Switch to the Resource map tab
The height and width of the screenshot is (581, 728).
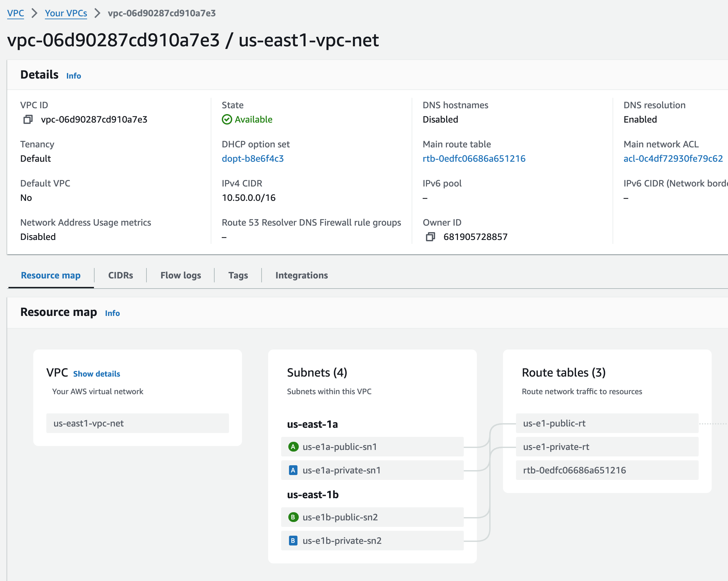(x=51, y=276)
